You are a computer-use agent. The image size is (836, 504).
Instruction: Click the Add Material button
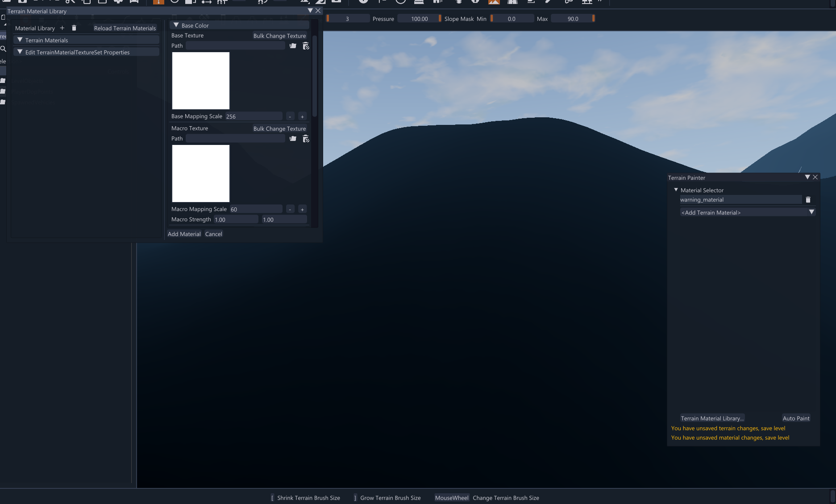tap(184, 234)
